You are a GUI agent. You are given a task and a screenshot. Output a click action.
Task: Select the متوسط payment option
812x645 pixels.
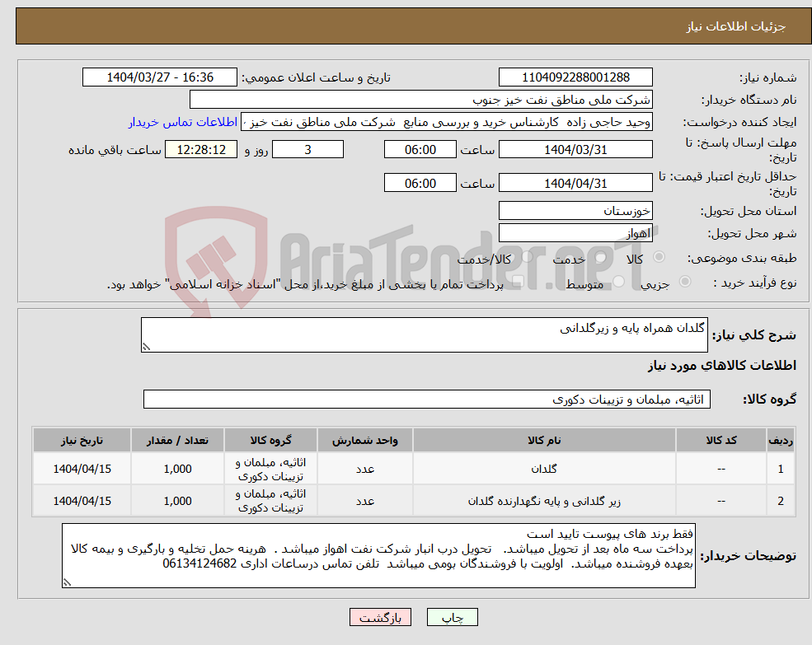[620, 281]
